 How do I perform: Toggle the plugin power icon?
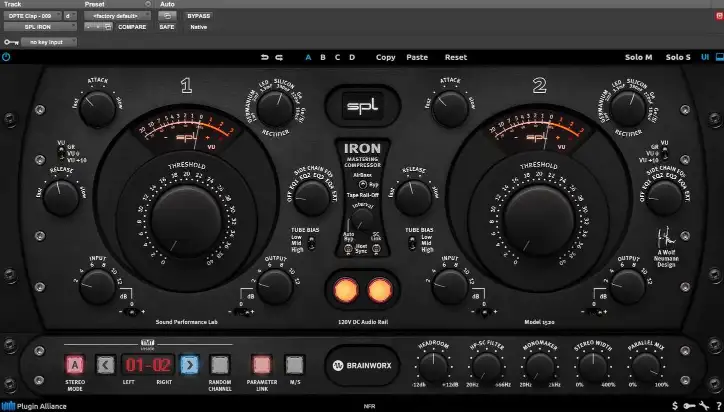[6, 57]
